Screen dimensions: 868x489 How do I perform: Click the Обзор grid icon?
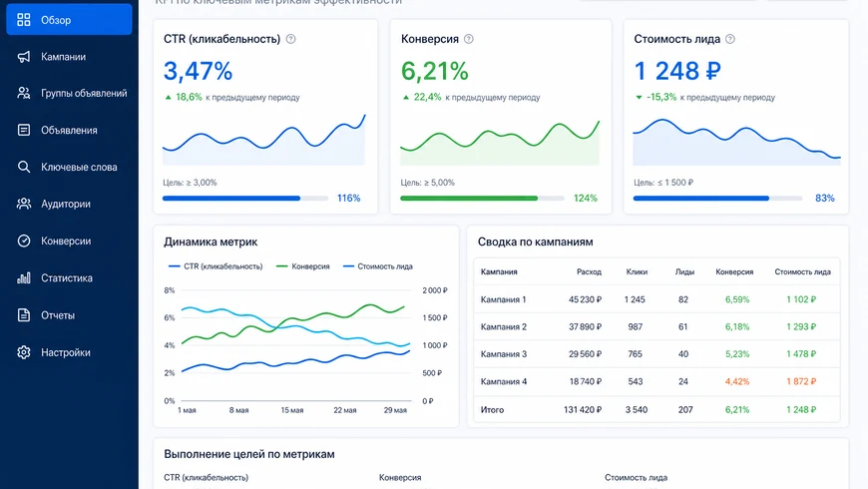point(24,20)
